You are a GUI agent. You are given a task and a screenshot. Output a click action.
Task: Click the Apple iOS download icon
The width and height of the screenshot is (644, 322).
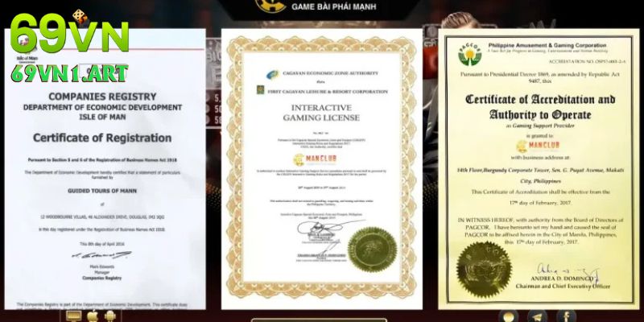point(93,316)
